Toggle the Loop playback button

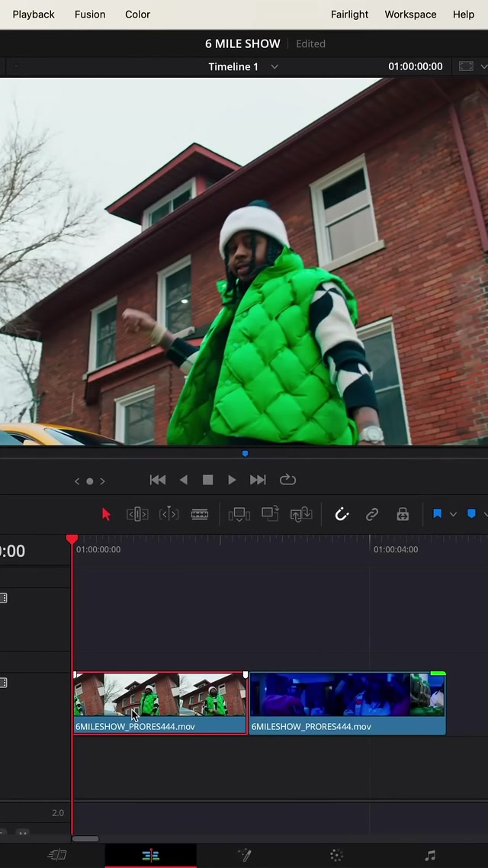287,480
